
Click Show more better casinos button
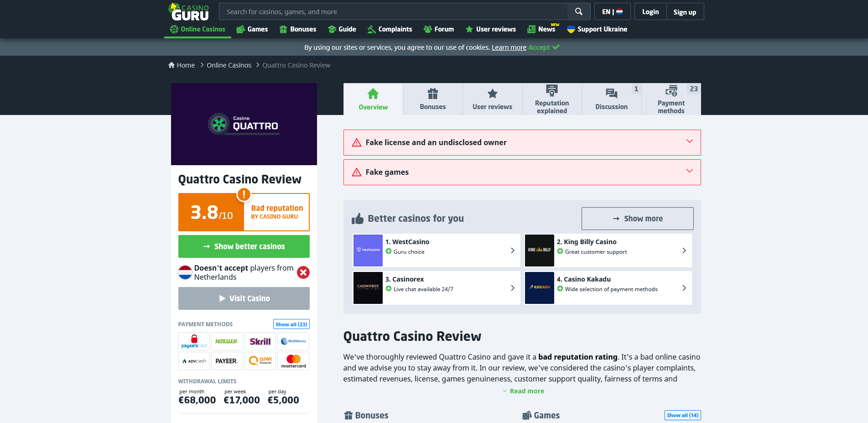point(638,219)
